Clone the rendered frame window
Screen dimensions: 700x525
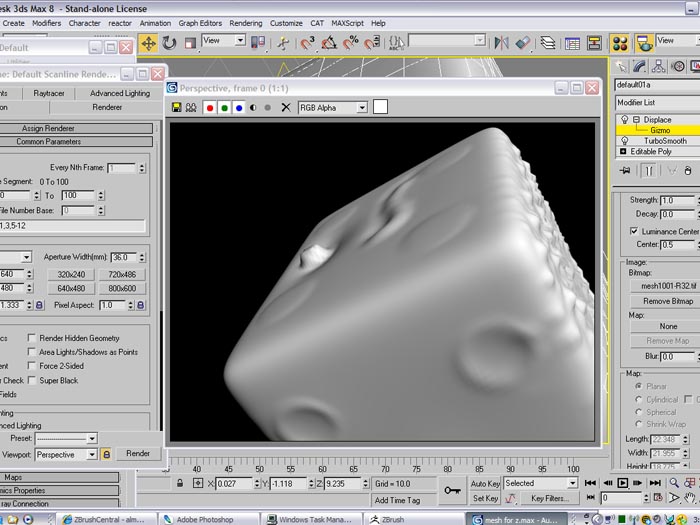click(191, 108)
